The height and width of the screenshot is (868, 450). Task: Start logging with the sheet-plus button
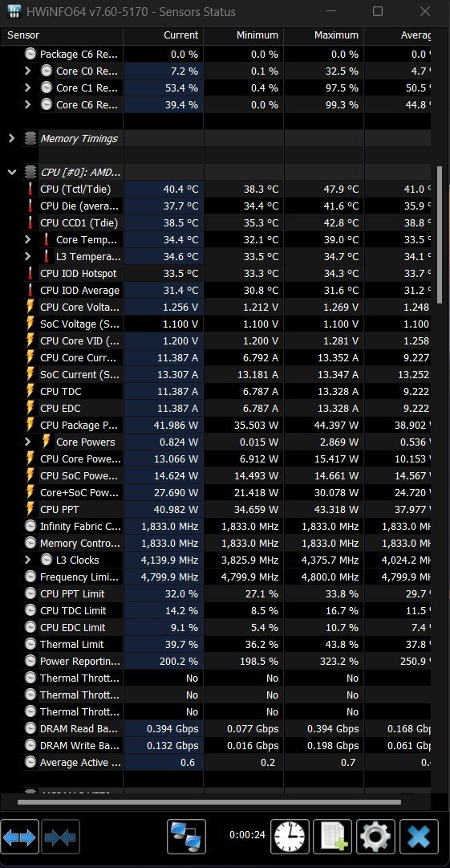[x=332, y=837]
